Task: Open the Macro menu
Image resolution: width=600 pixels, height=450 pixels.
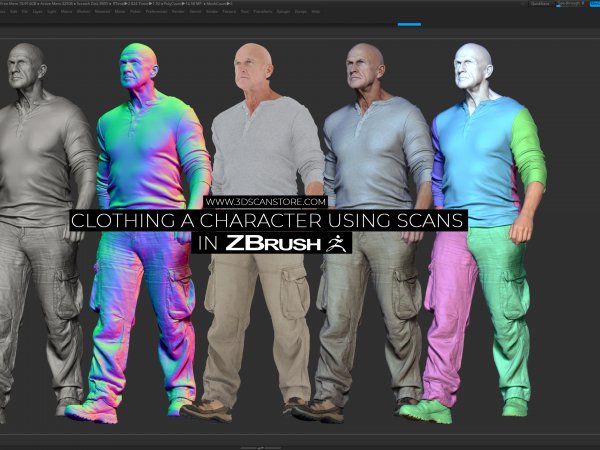Action: pyautogui.click(x=66, y=11)
